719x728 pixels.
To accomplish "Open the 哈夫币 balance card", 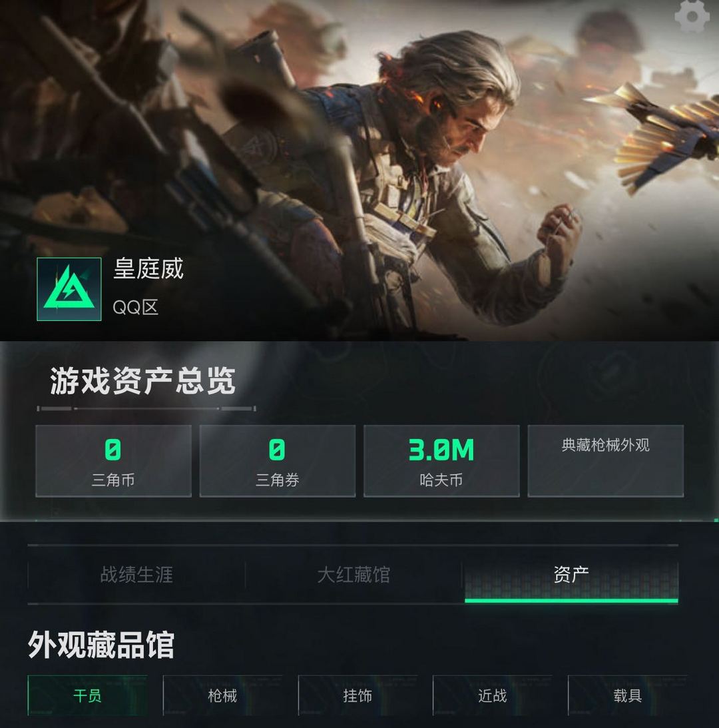I will [441, 461].
